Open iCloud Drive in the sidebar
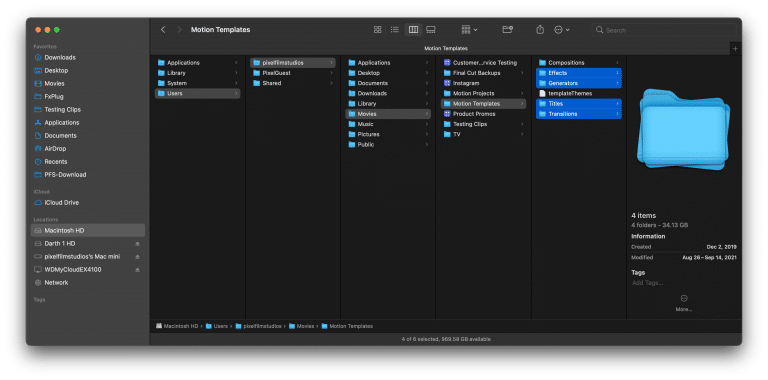This screenshot has height=380, width=768. point(61,202)
